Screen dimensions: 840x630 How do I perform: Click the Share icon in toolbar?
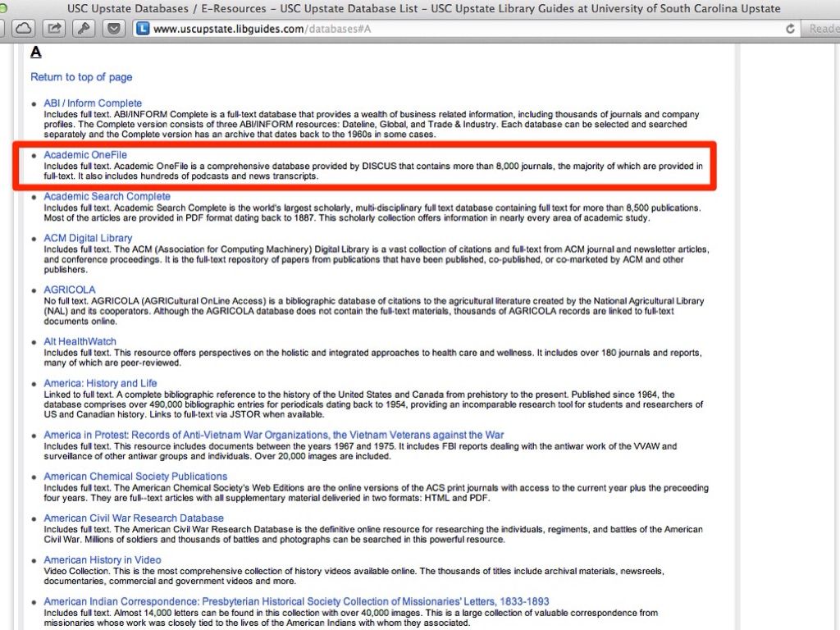pos(53,29)
